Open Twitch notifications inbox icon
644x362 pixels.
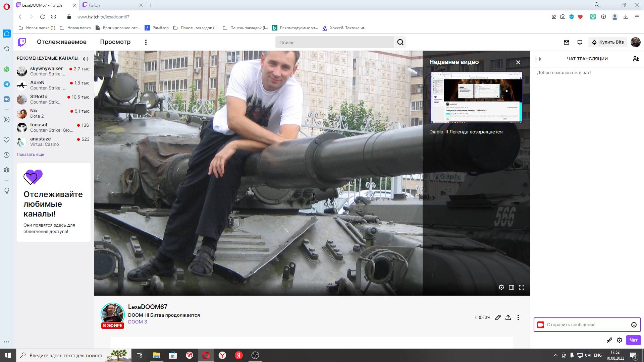(567, 42)
